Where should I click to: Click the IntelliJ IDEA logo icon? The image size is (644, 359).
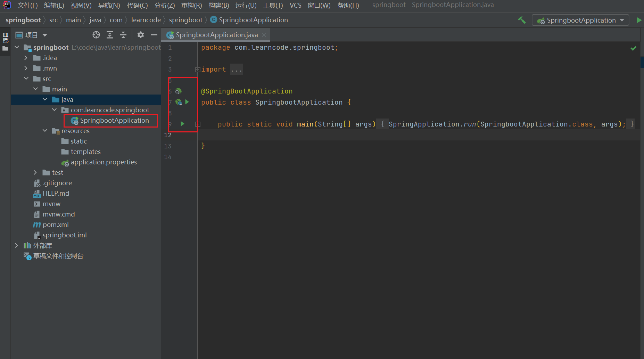point(7,5)
